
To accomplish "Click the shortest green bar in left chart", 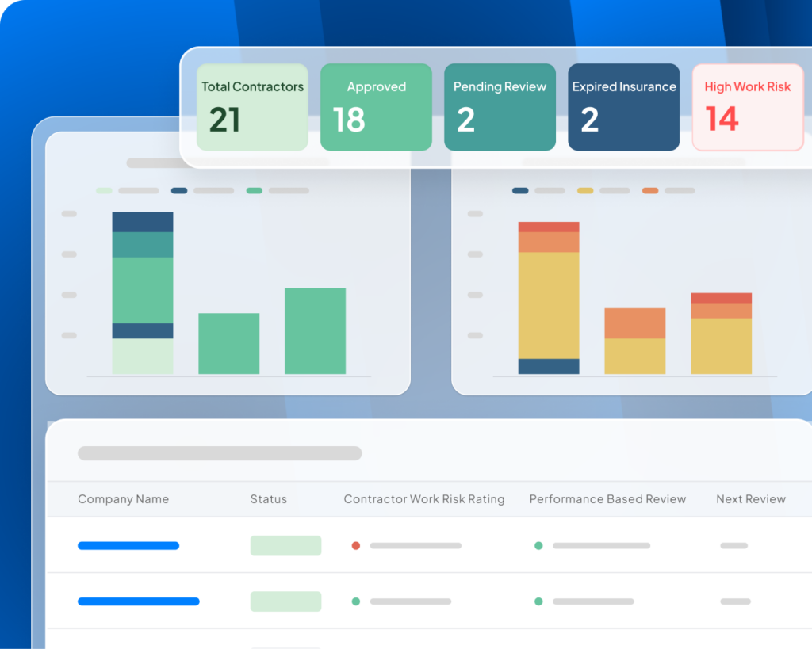I will (229, 344).
